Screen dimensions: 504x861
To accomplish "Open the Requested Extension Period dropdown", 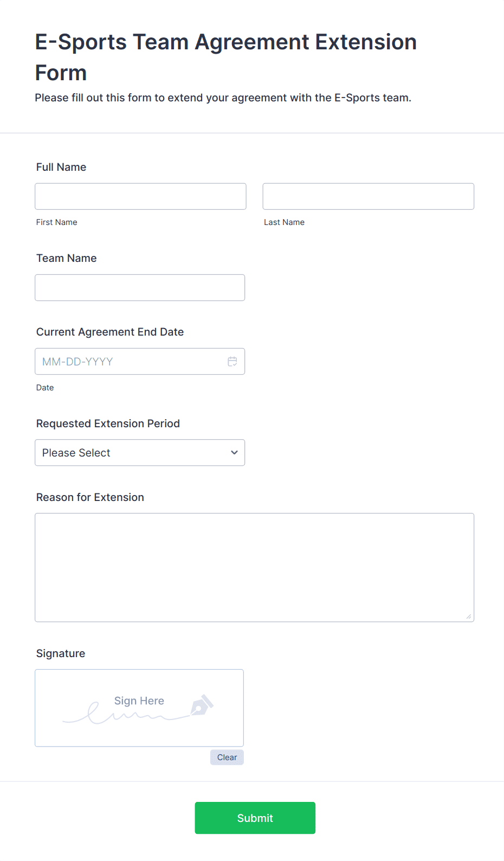I will click(140, 453).
